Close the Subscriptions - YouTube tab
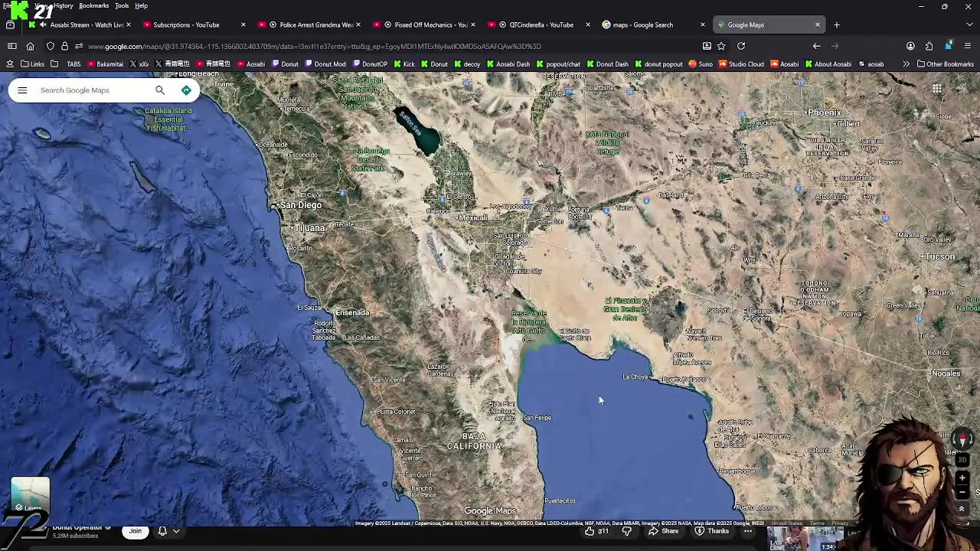This screenshot has width=980, height=551. point(243,24)
